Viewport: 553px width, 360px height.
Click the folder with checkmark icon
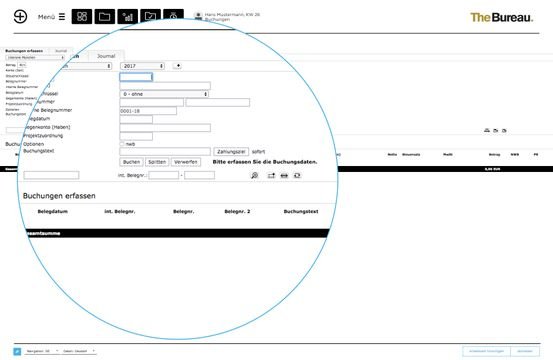(150, 15)
